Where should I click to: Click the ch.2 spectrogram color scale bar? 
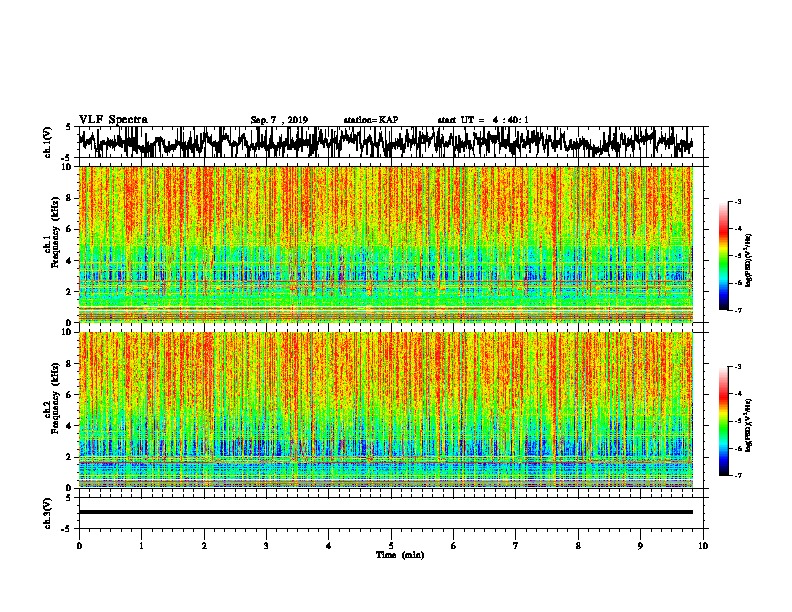tap(723, 421)
